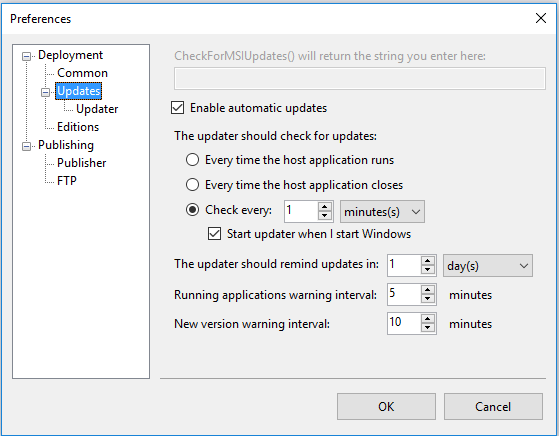Collapse the Updates tree node

tap(45, 92)
